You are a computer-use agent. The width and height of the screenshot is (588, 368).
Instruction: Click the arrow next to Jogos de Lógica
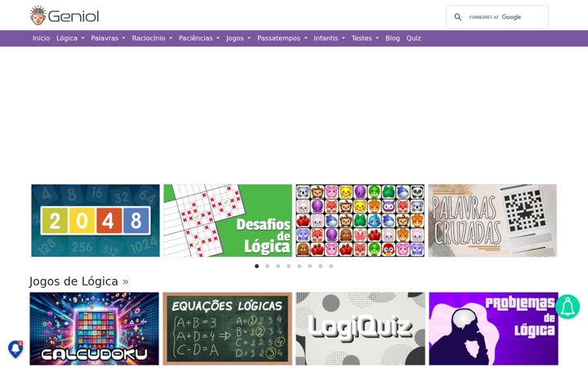pyautogui.click(x=125, y=281)
